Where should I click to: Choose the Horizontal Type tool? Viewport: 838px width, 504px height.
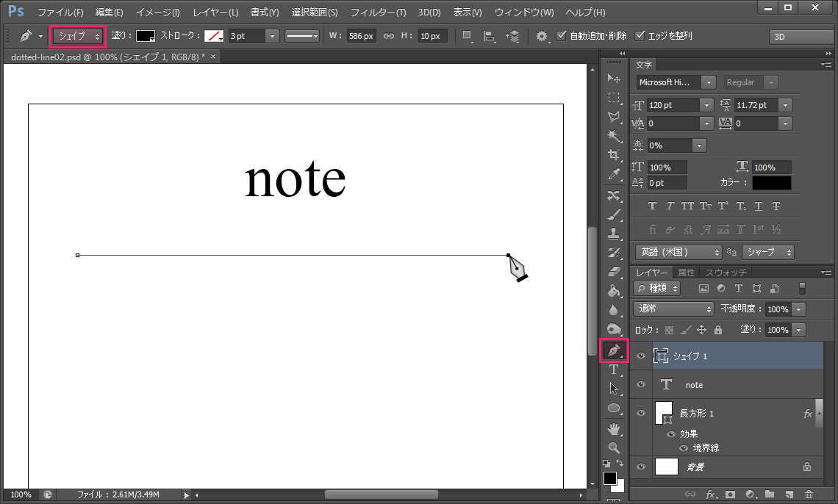click(615, 370)
